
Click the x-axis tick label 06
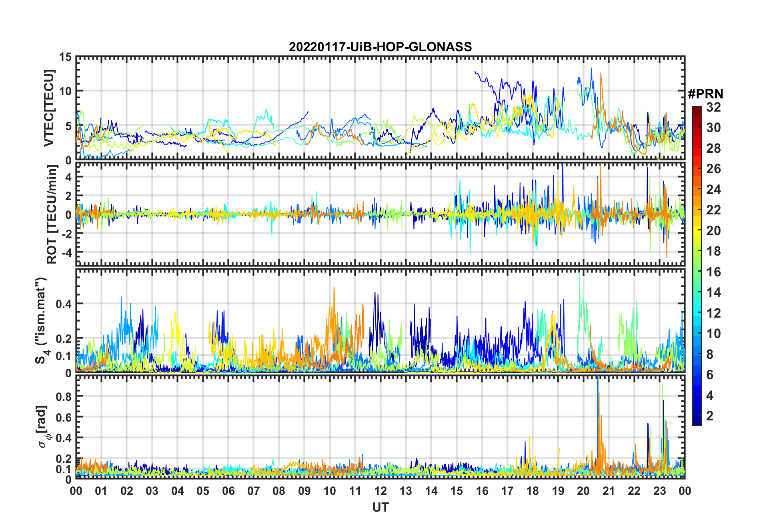point(228,491)
